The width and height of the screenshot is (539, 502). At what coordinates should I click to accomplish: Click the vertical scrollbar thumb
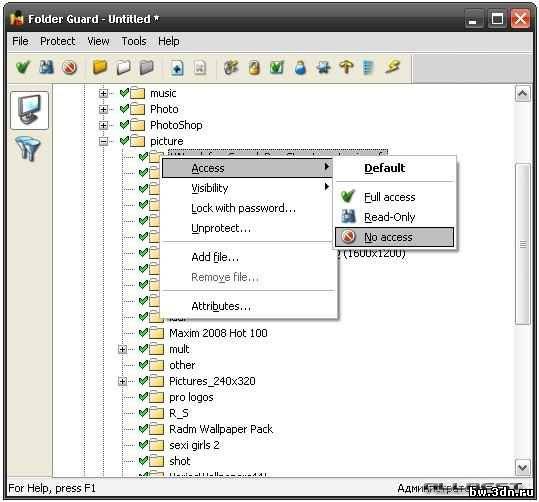522,244
